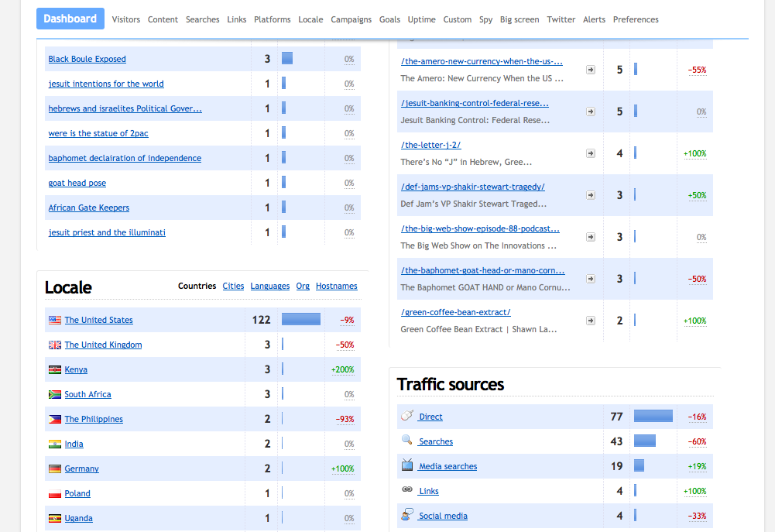Click the Philippines flag icon
The image size is (775, 532).
pos(55,419)
